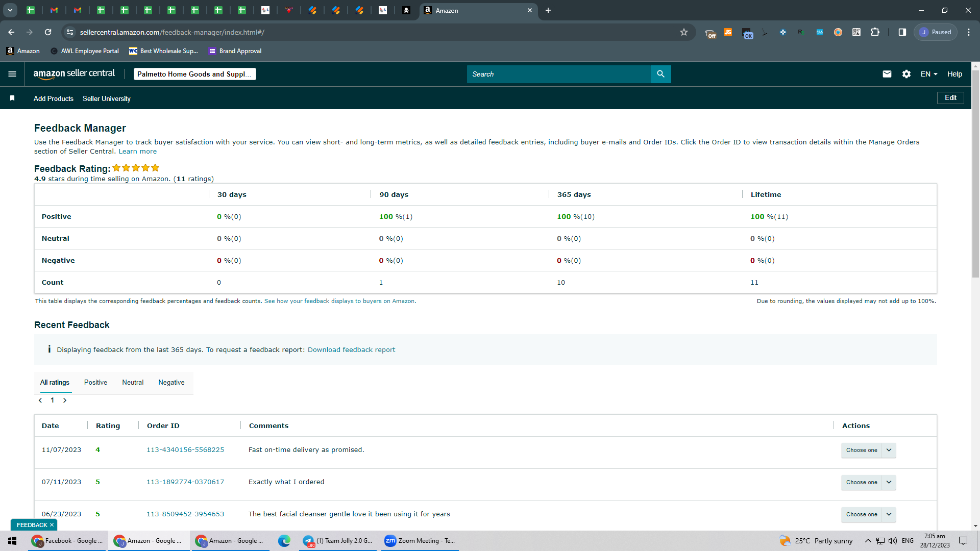Expand the EN language dropdown

929,74
